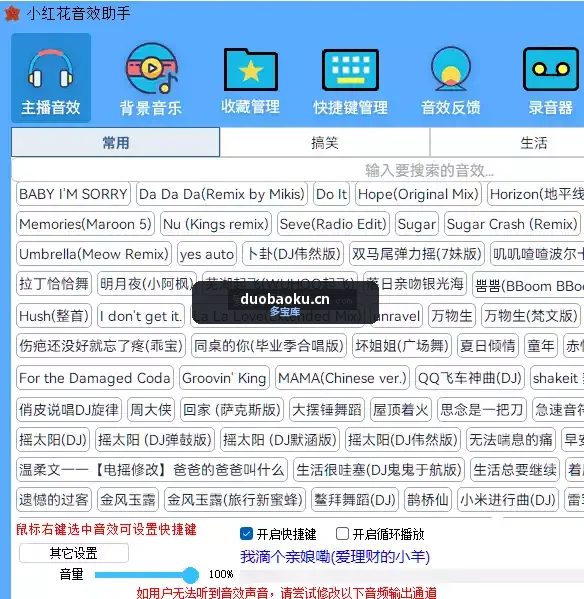This screenshot has width=584, height=599.
Task: Play 伤疤还没好就忘了疼(乖宝) sound
Action: pyautogui.click(x=101, y=345)
